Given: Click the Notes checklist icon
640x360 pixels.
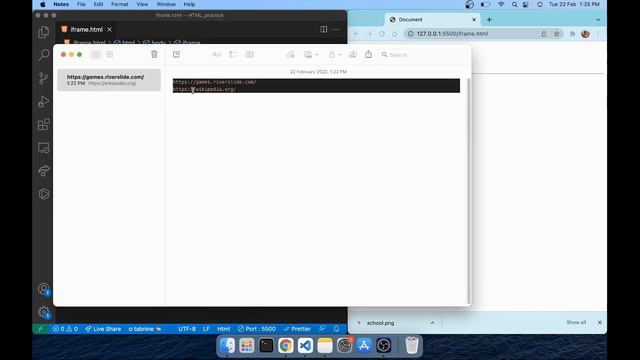Looking at the screenshot, I should 233,54.
